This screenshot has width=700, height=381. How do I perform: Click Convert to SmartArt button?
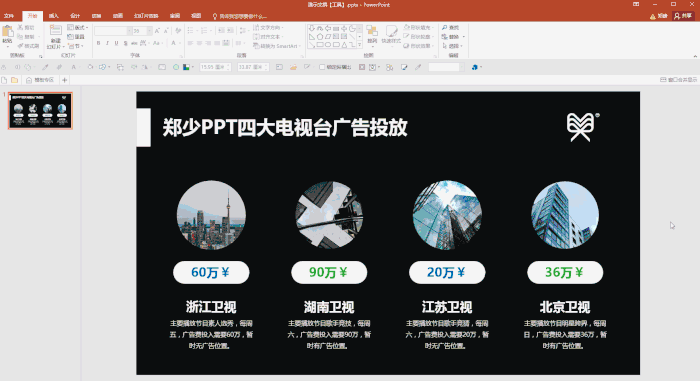(x=276, y=46)
